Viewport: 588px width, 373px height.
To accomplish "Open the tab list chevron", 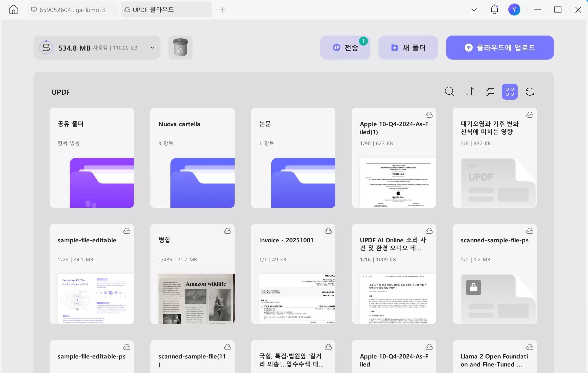I will 474,10.
